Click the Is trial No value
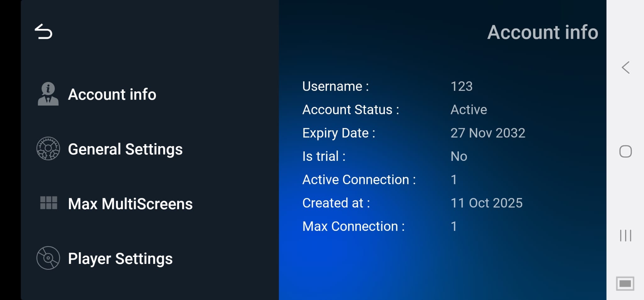The height and width of the screenshot is (300, 644). click(458, 156)
